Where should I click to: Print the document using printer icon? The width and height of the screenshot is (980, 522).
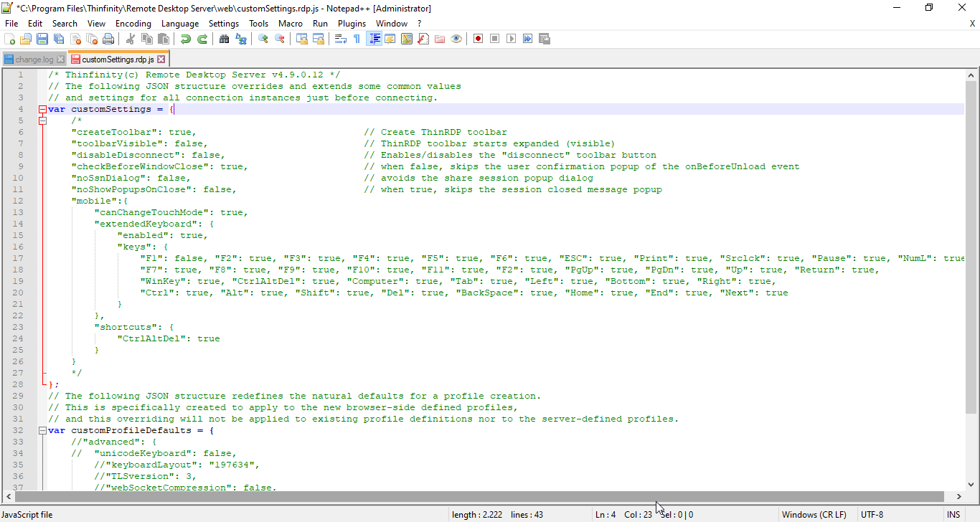pyautogui.click(x=108, y=39)
